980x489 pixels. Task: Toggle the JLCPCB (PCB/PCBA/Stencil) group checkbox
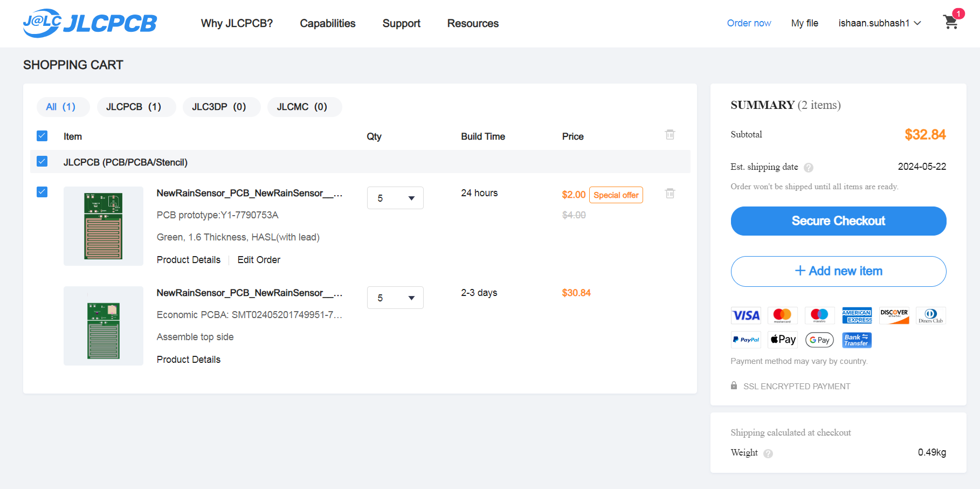pyautogui.click(x=42, y=161)
